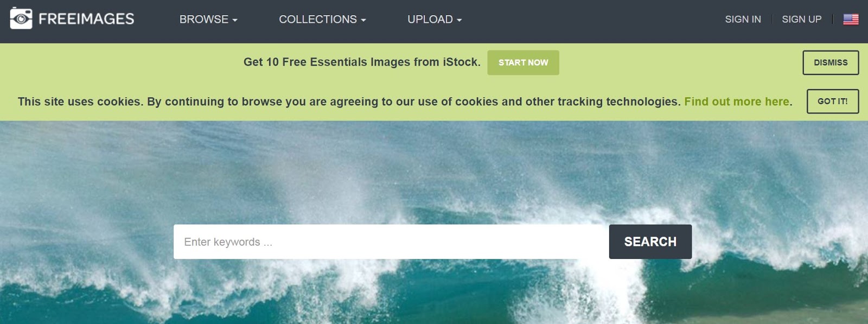Click the dark SEARCH button

pyautogui.click(x=650, y=242)
